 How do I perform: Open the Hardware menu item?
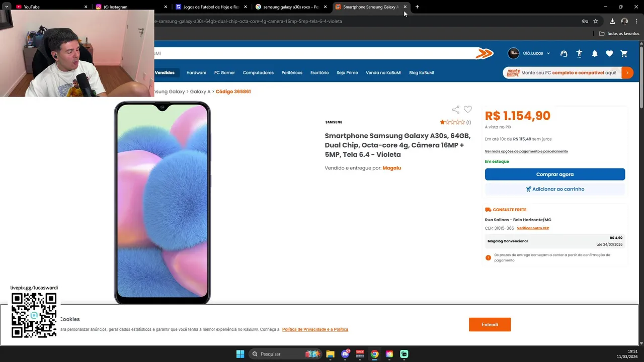click(196, 73)
